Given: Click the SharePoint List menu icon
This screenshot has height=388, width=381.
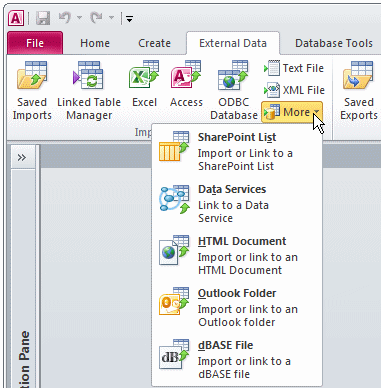Looking at the screenshot, I should coord(174,146).
